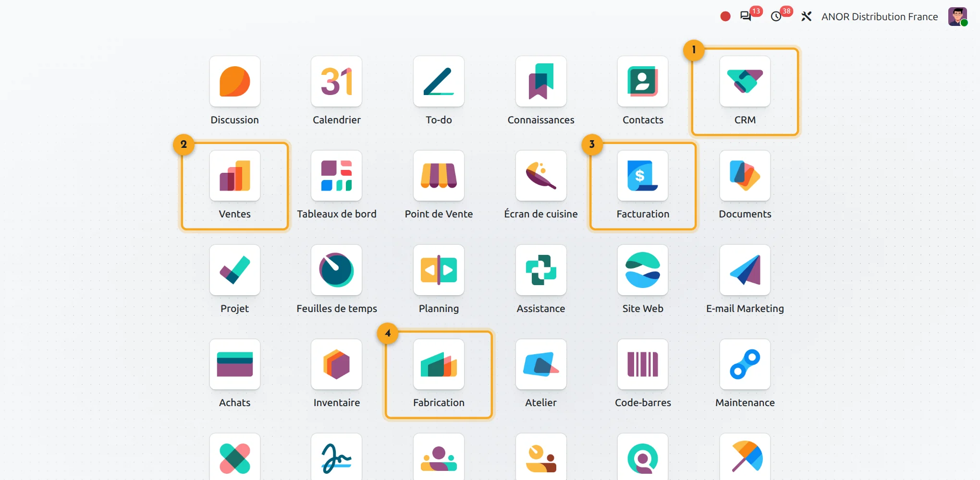Launch the Calendrier app

(x=336, y=82)
